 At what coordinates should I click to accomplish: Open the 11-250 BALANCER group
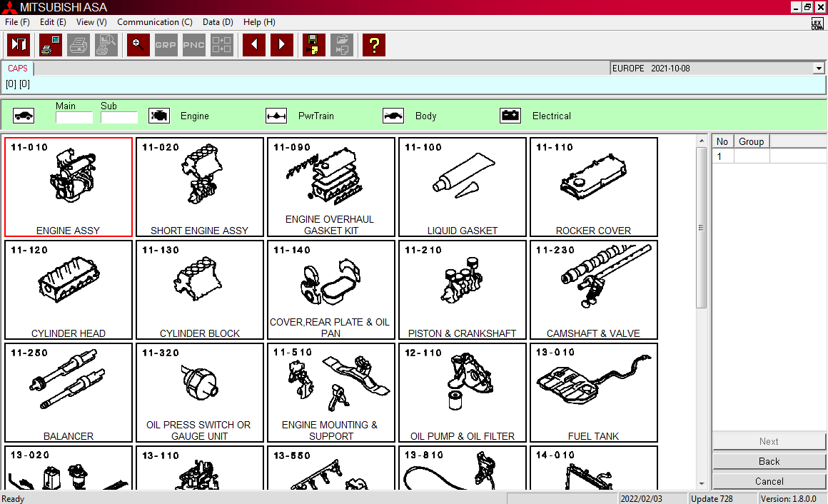(x=68, y=393)
